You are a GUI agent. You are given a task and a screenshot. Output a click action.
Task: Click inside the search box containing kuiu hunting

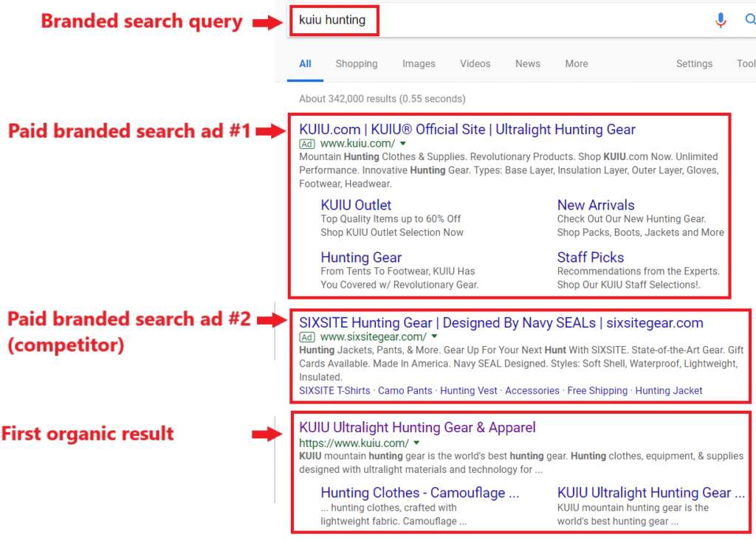click(x=334, y=20)
